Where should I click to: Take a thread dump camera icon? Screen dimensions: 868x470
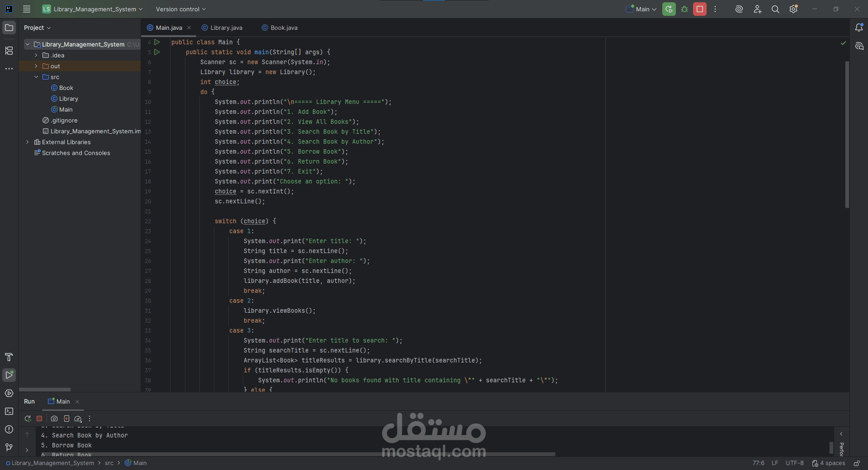[x=54, y=418]
